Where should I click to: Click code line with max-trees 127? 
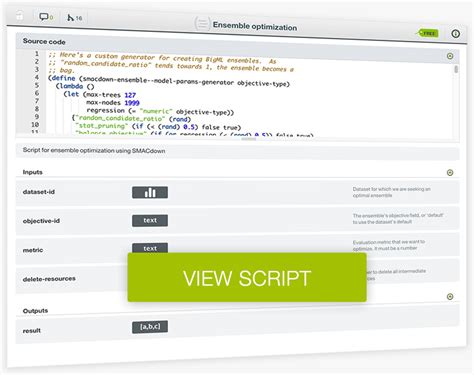pyautogui.click(x=100, y=95)
